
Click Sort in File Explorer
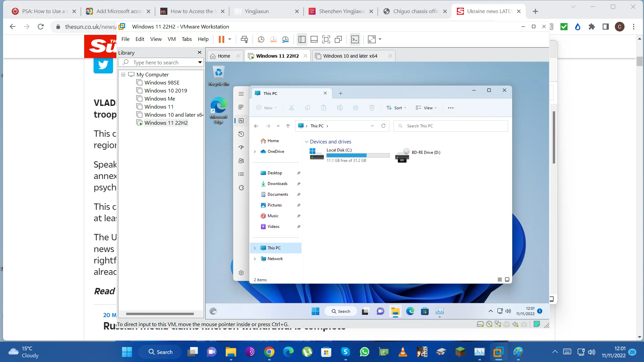[396, 108]
